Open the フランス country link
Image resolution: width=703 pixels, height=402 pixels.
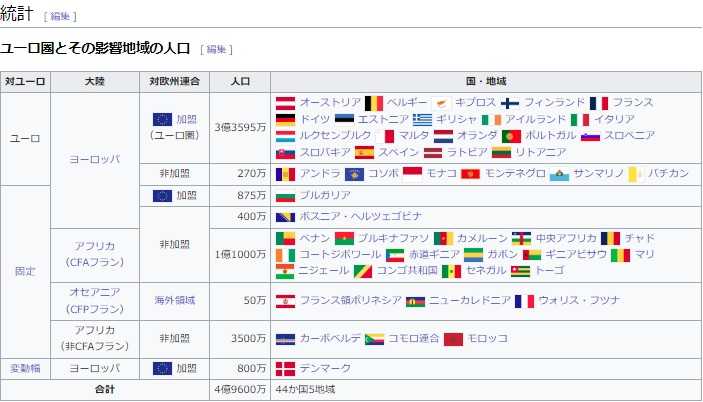632,103
